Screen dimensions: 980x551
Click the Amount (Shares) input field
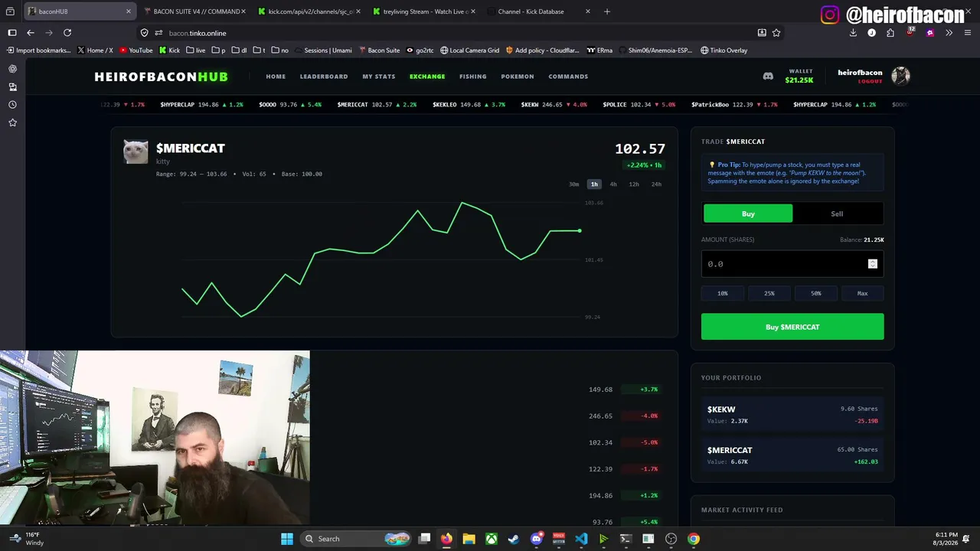tap(792, 264)
